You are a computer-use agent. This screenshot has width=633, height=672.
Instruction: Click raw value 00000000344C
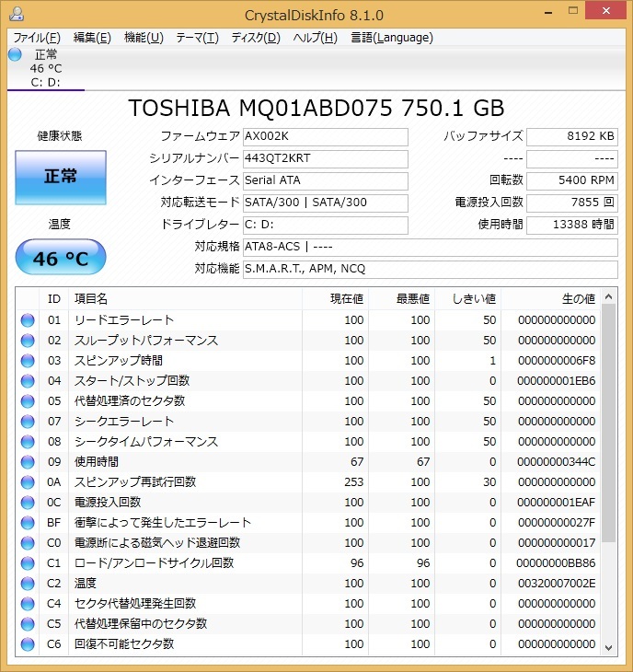tap(556, 461)
